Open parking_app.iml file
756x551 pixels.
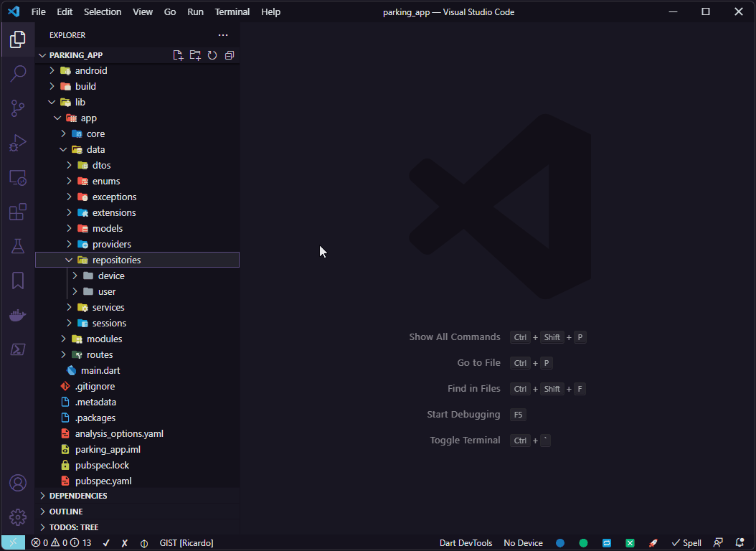(138, 449)
